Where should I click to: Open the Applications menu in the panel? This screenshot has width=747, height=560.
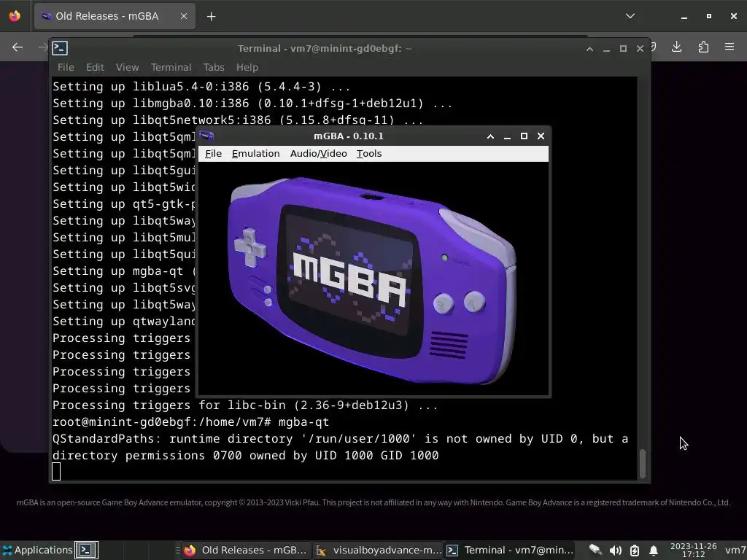click(x=37, y=550)
